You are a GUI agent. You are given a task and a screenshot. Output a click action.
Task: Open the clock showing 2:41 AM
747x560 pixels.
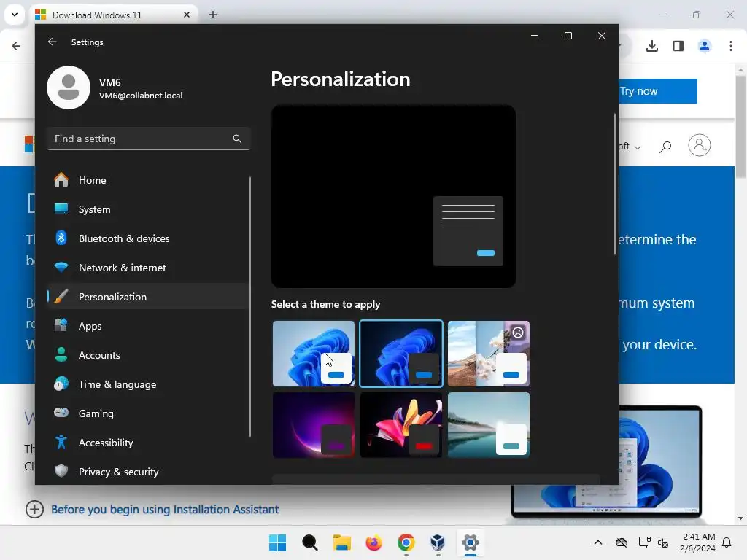tap(698, 542)
